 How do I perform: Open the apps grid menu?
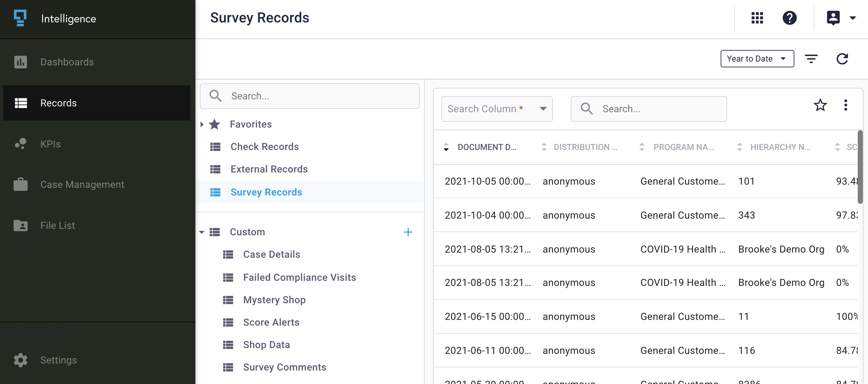757,18
